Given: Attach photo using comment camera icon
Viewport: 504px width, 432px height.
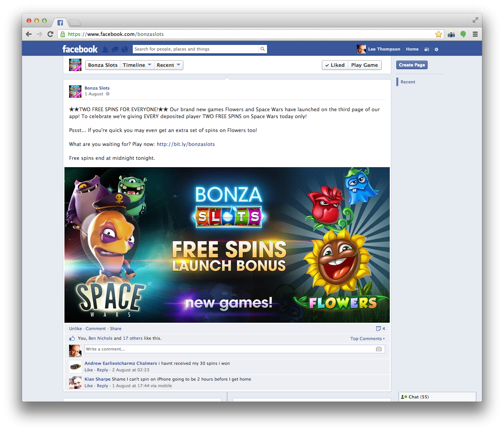Looking at the screenshot, I should 379,349.
